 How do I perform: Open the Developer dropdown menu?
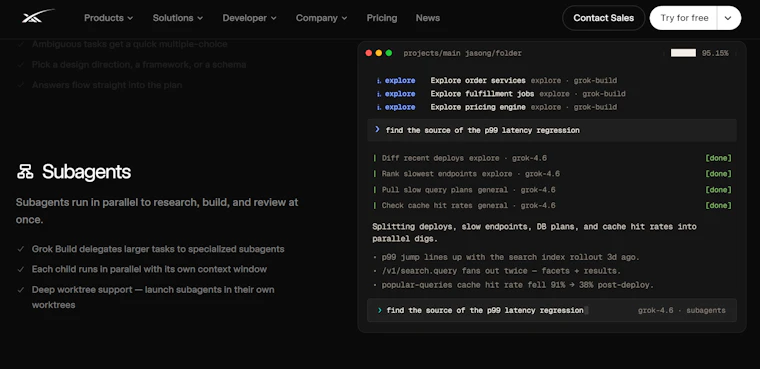(250, 18)
